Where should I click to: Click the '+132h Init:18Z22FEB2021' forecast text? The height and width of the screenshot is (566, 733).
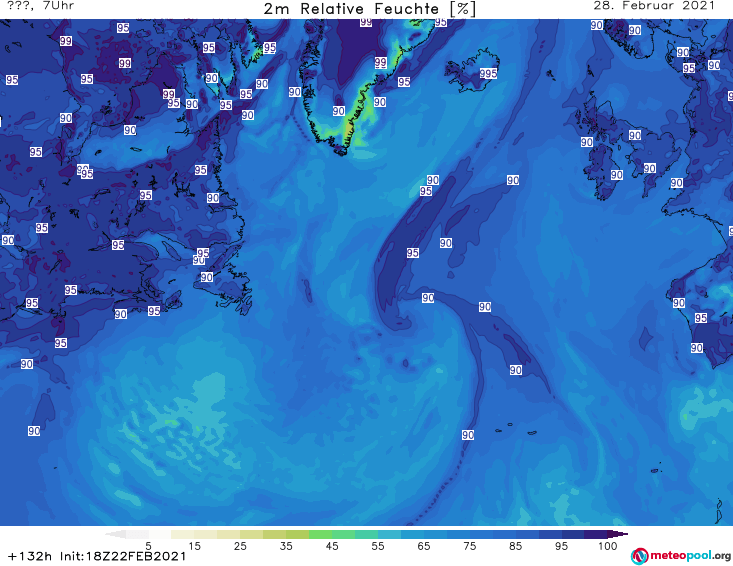click(97, 556)
